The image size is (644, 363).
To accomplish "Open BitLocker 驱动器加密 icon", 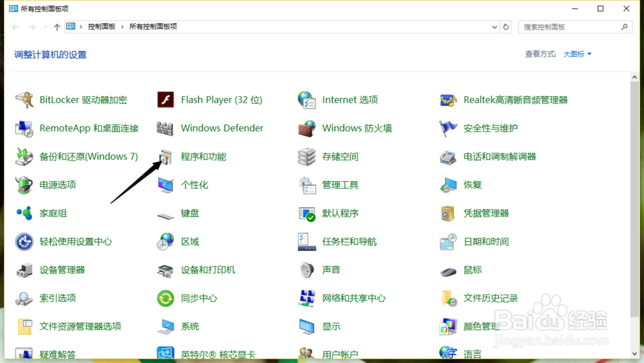I will [24, 100].
